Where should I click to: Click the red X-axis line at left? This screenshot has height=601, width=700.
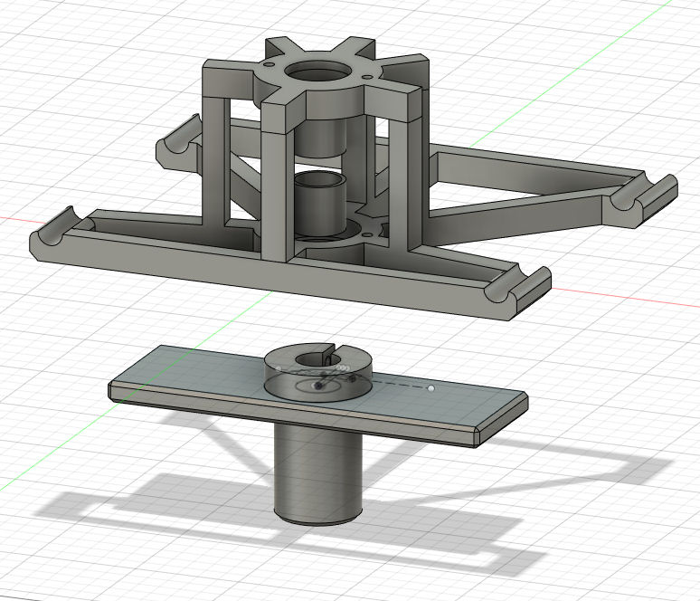coord(14,218)
